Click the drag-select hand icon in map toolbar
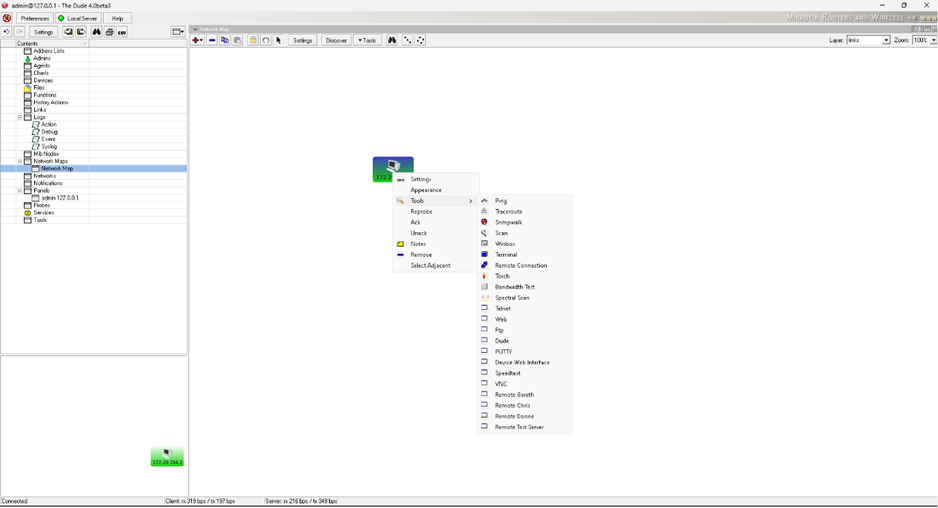938x508 pixels. [x=266, y=40]
